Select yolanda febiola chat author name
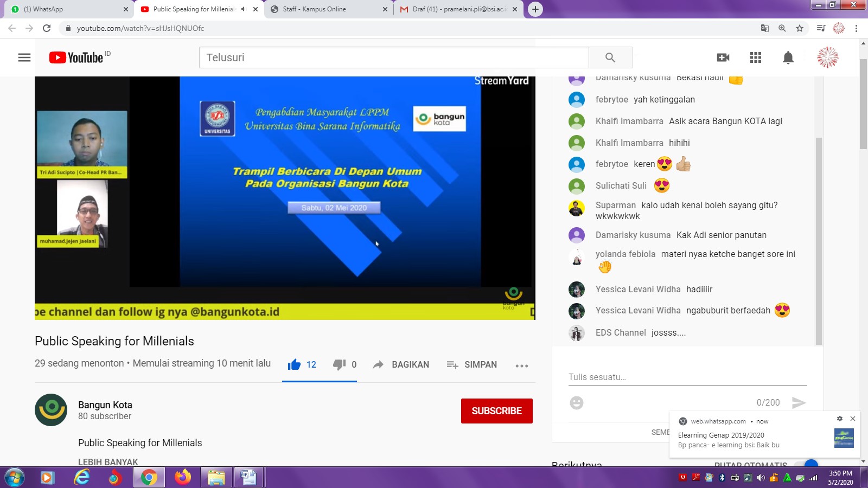Viewport: 868px width, 488px height. (626, 254)
